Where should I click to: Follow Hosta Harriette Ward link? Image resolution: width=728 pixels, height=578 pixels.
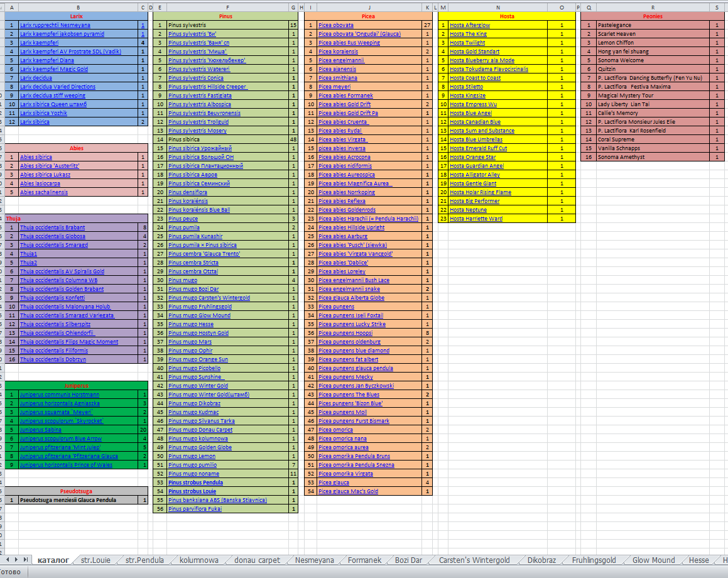[476, 219]
